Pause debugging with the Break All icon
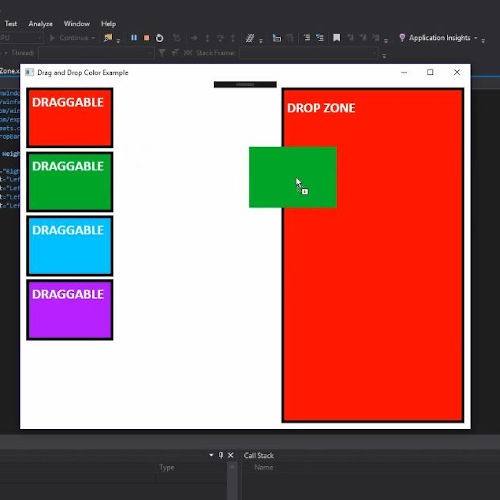The height and width of the screenshot is (500, 500). tap(134, 38)
